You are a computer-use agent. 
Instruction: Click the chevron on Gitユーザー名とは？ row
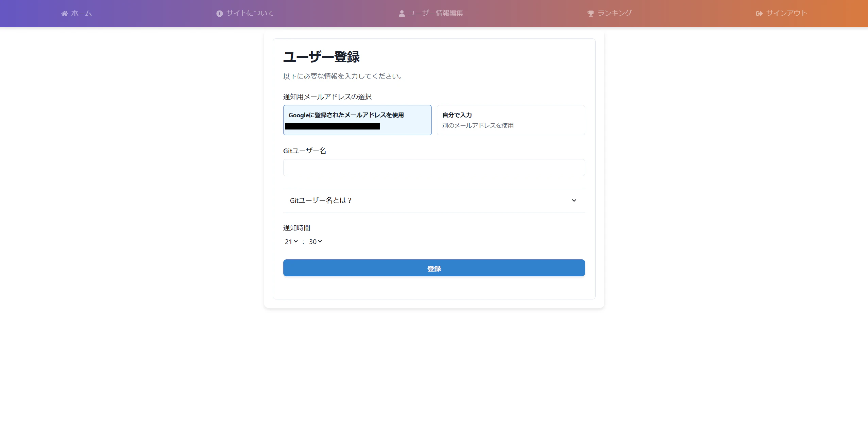point(574,201)
